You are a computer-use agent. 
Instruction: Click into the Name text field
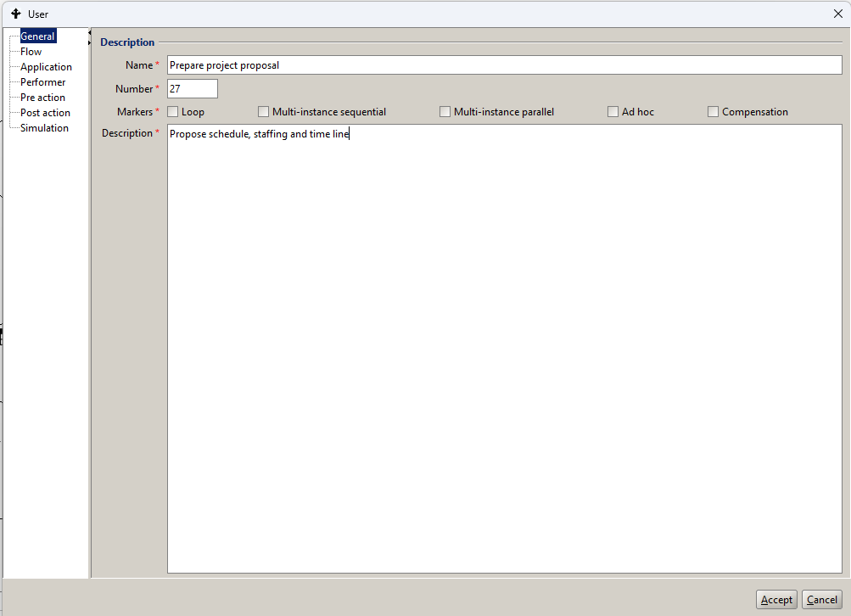pos(504,65)
